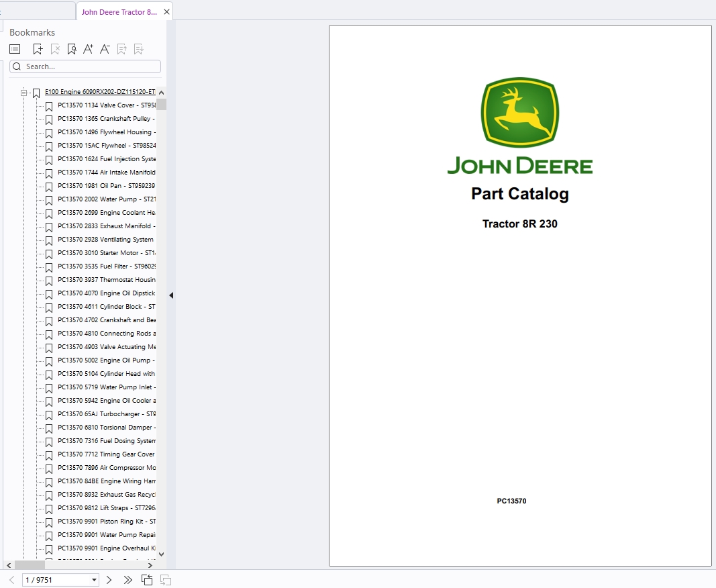Click the bookmarks scroll down arrow

coord(161,554)
